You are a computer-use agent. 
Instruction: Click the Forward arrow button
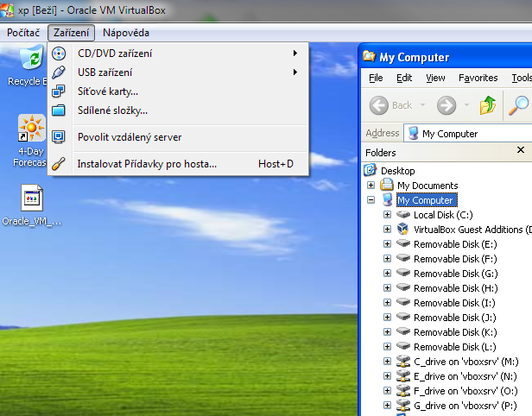coord(446,105)
